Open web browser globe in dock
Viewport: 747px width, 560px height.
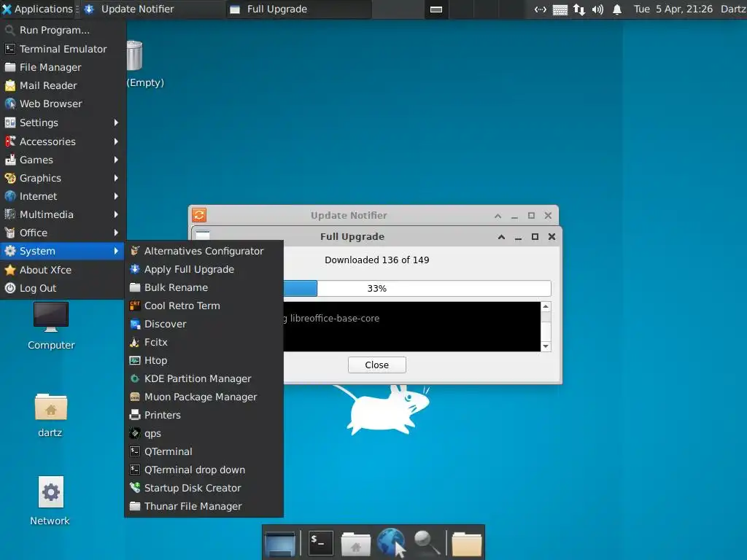(391, 542)
